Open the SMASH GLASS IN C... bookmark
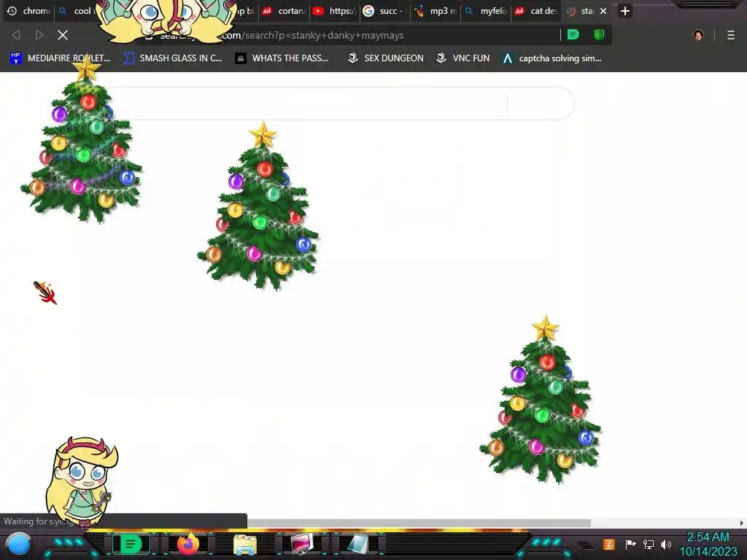The width and height of the screenshot is (747, 560). (173, 58)
